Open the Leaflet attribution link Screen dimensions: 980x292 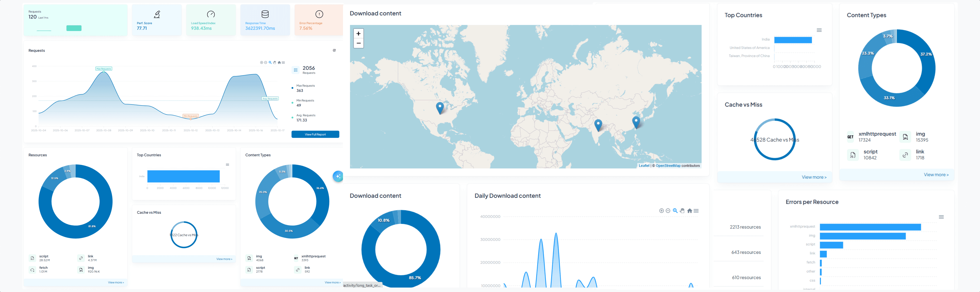point(644,166)
